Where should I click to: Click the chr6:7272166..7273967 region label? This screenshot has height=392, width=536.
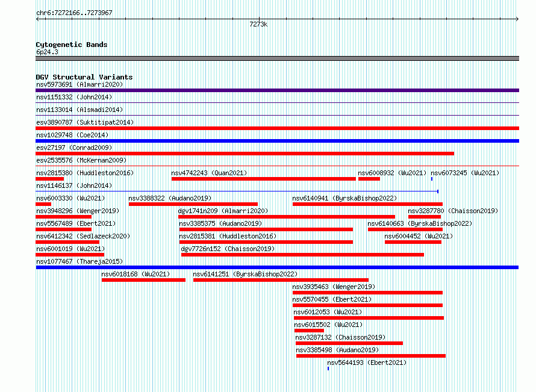74,13
